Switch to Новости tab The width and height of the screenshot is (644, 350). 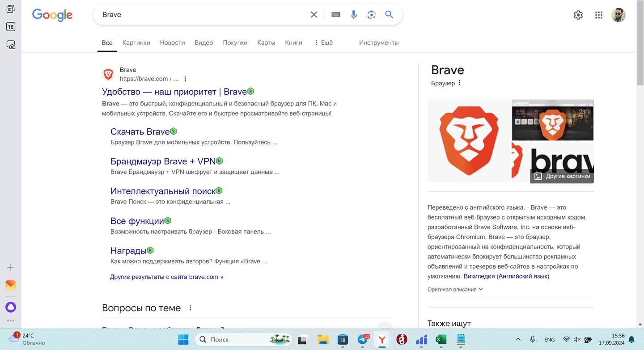[x=172, y=43]
